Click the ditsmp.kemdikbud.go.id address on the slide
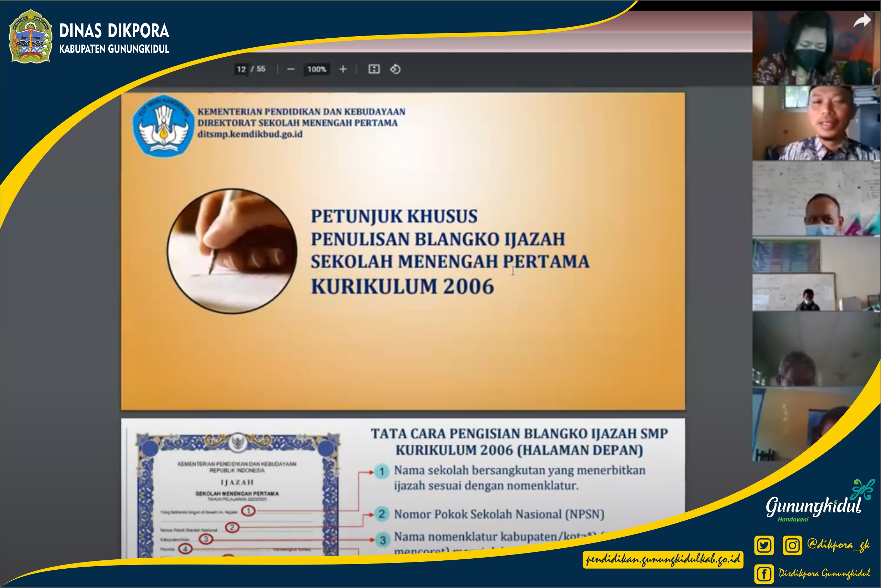881x588 pixels. point(250,134)
